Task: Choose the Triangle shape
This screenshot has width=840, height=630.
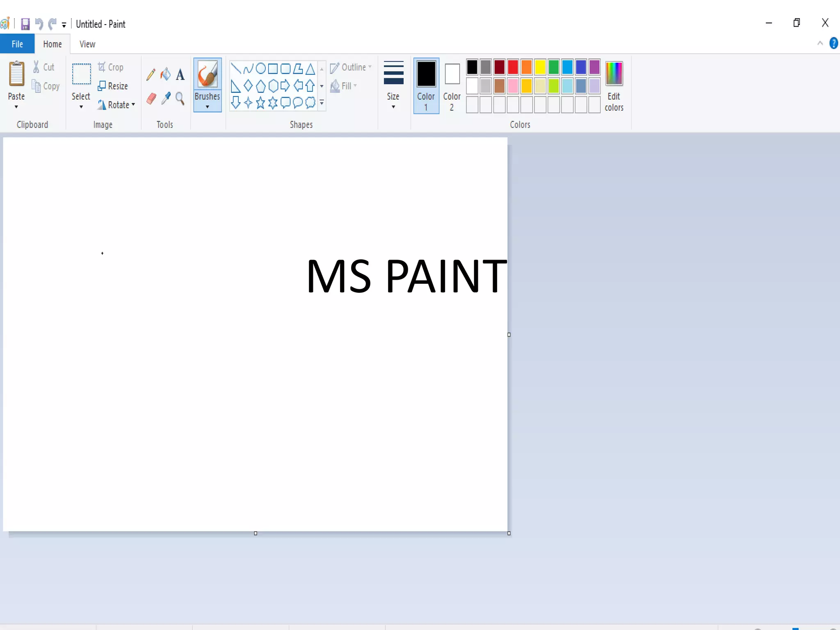Action: click(310, 68)
